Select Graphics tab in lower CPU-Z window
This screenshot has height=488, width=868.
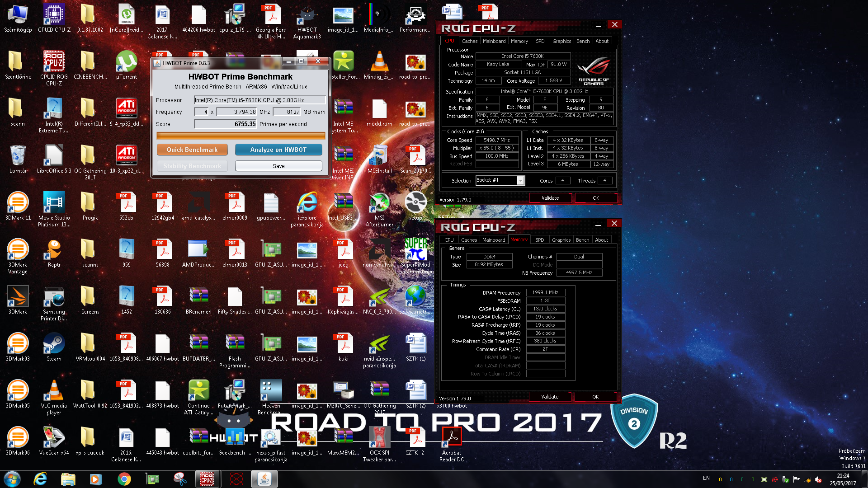[x=561, y=240]
